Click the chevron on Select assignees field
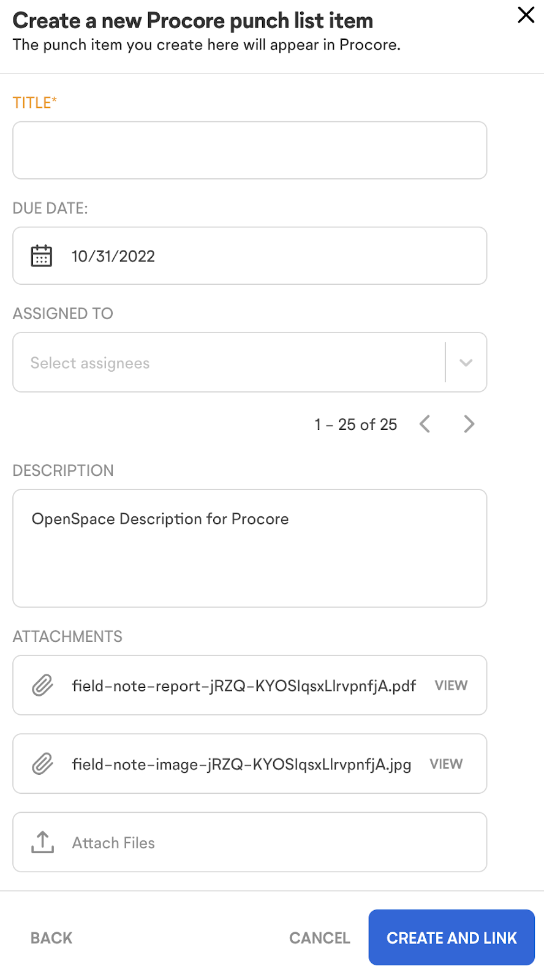The width and height of the screenshot is (544, 980). 466,362
